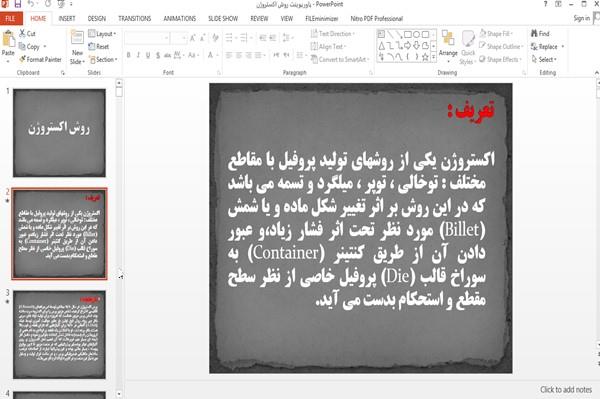This screenshot has width=600, height=399.
Task: Open the font name combo box
Action: coord(147,38)
